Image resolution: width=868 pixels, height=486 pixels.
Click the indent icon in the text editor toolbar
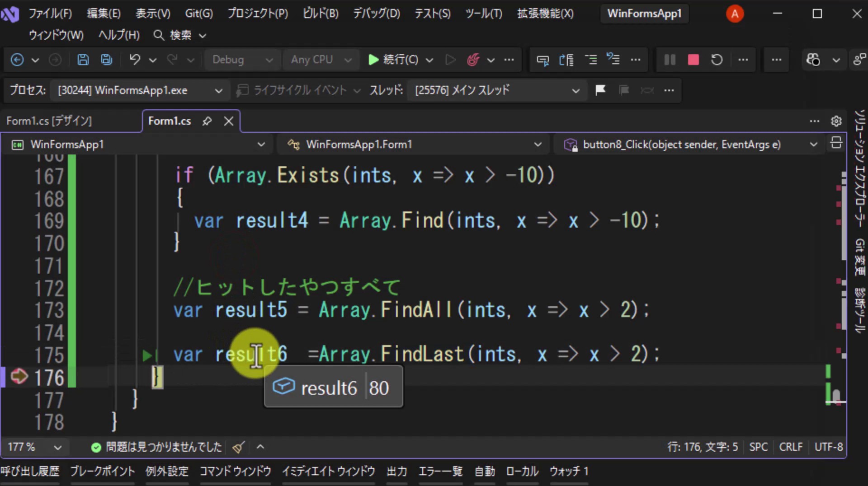(x=590, y=60)
